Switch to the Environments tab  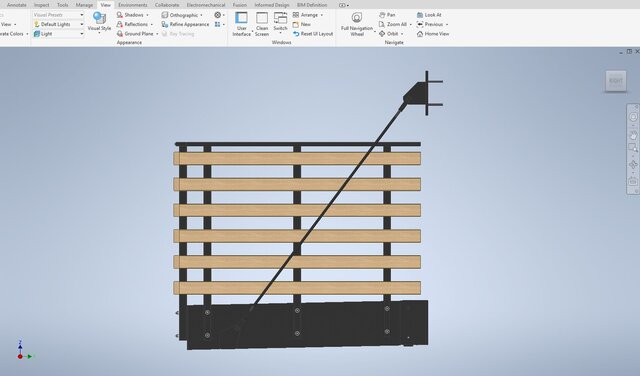(x=133, y=5)
